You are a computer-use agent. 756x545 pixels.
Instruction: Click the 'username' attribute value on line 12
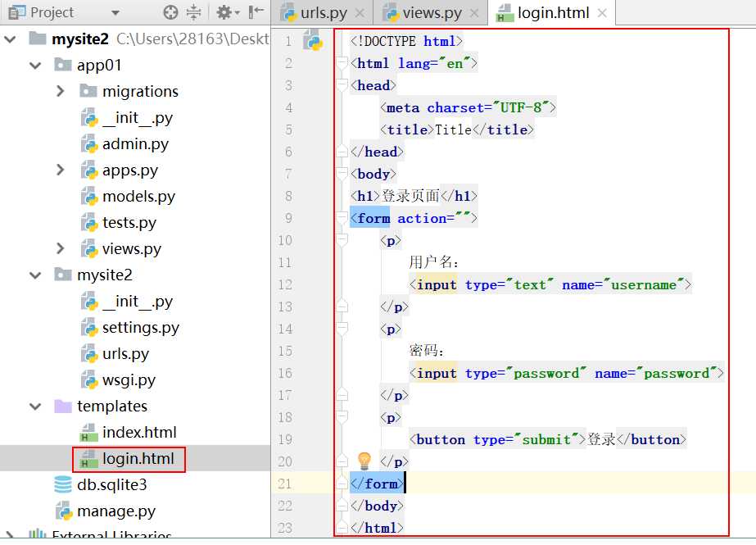pyautogui.click(x=644, y=284)
